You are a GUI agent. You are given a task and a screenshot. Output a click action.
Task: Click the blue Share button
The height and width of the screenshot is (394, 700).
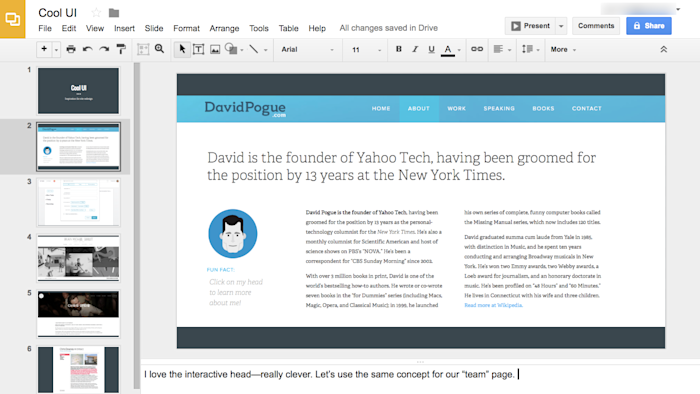click(x=649, y=26)
